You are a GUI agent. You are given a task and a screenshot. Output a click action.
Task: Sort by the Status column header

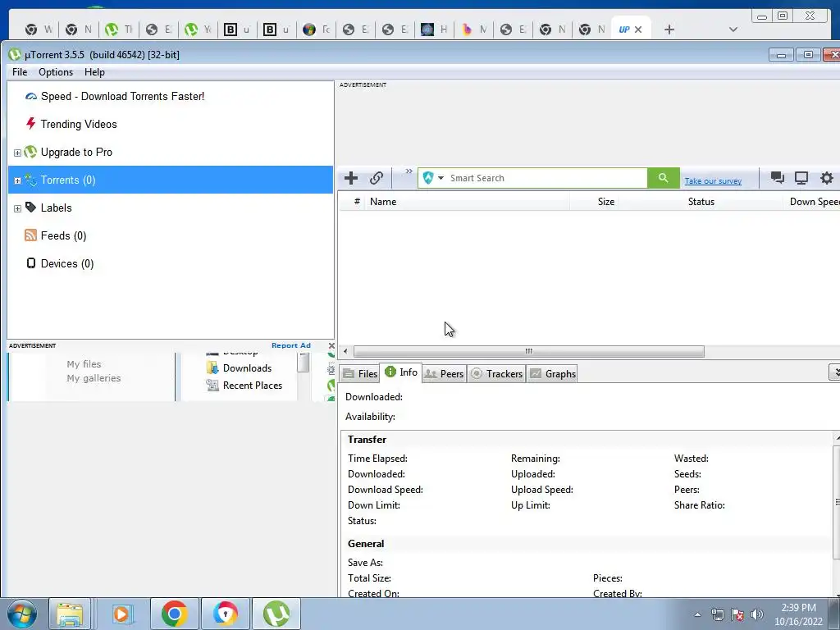[701, 202]
